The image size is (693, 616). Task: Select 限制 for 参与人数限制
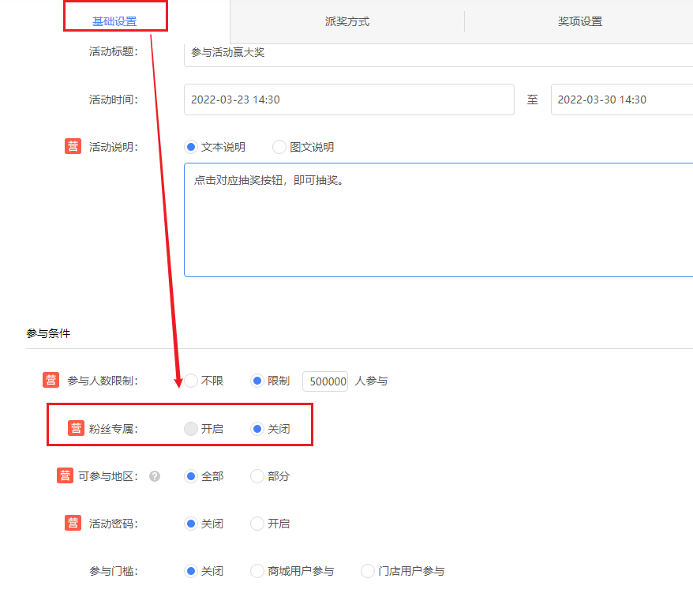[x=257, y=381]
